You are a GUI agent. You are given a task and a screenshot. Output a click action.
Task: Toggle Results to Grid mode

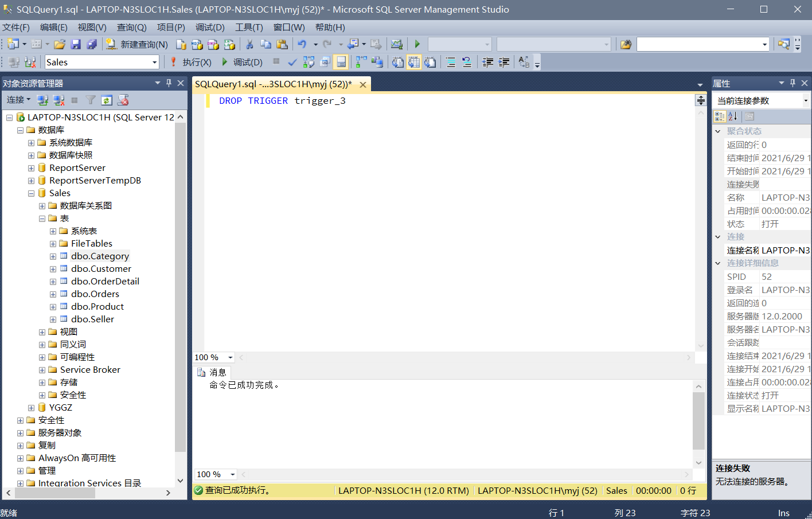point(414,62)
